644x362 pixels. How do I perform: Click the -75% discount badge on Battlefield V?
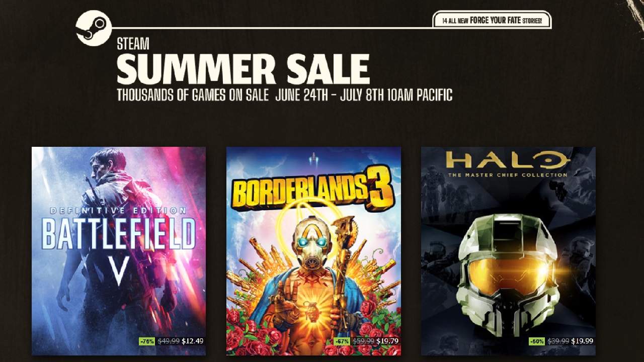[147, 341]
